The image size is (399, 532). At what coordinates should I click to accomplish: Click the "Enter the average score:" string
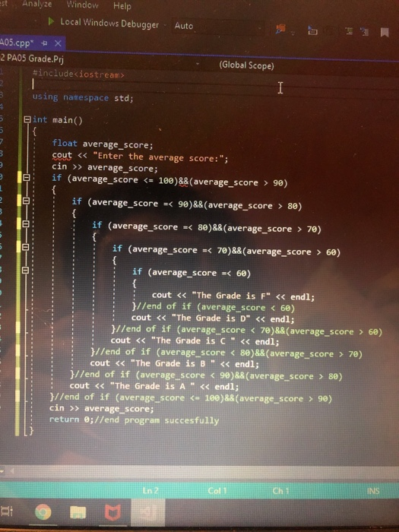[158, 157]
